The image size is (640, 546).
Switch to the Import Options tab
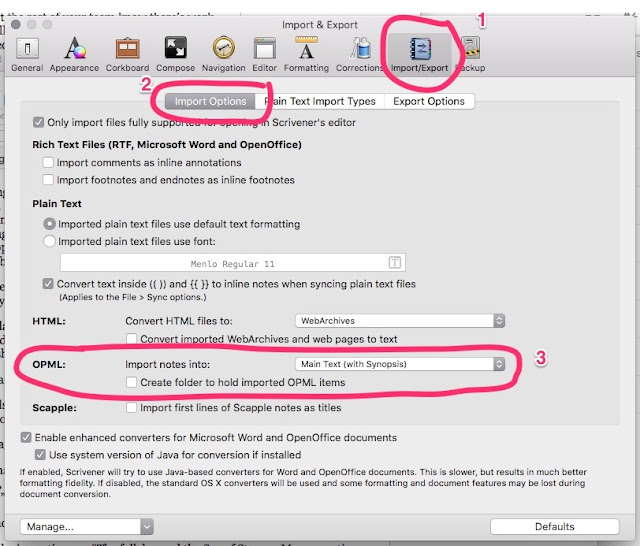pyautogui.click(x=210, y=101)
